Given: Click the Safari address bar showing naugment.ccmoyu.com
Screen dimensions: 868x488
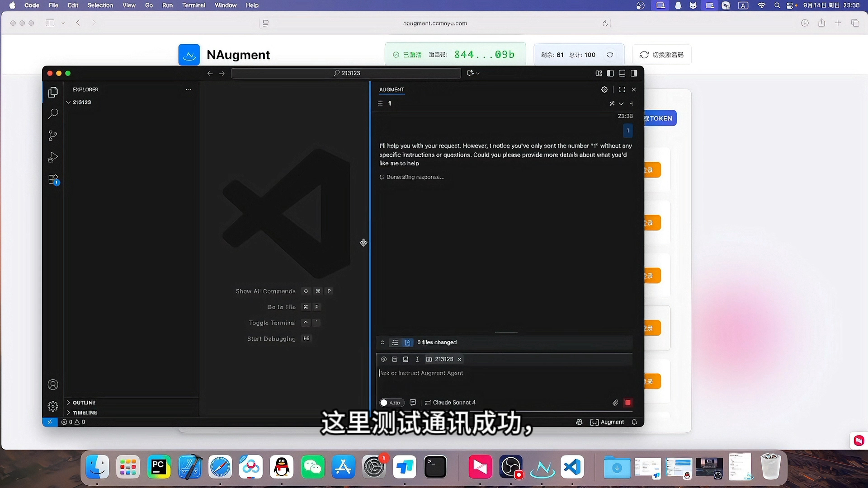Looking at the screenshot, I should click(x=435, y=23).
